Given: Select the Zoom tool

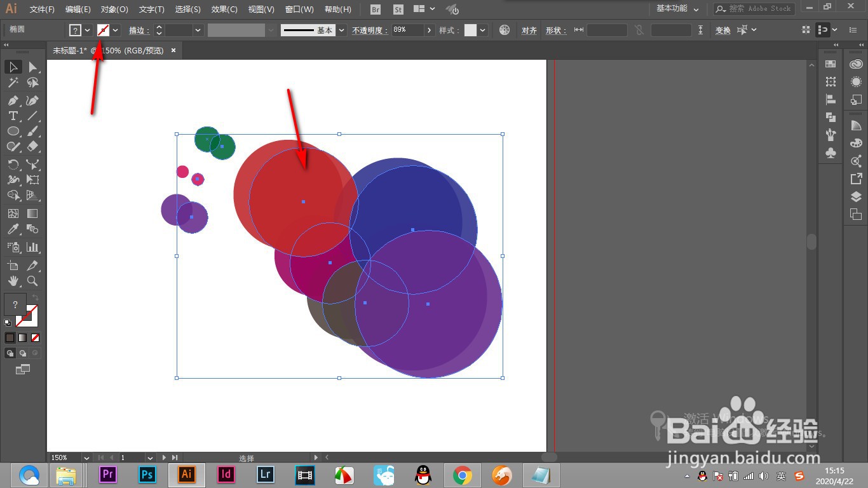Looking at the screenshot, I should tap(32, 280).
